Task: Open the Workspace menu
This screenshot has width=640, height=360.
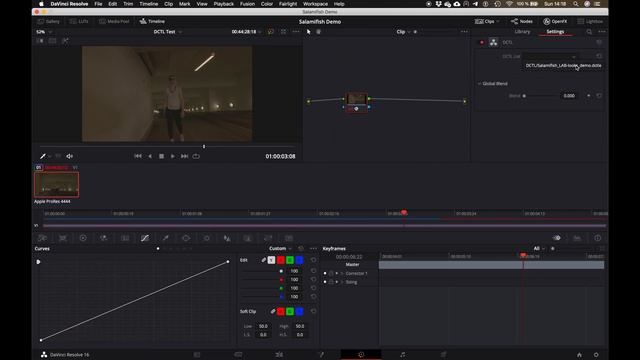Action: [315, 4]
